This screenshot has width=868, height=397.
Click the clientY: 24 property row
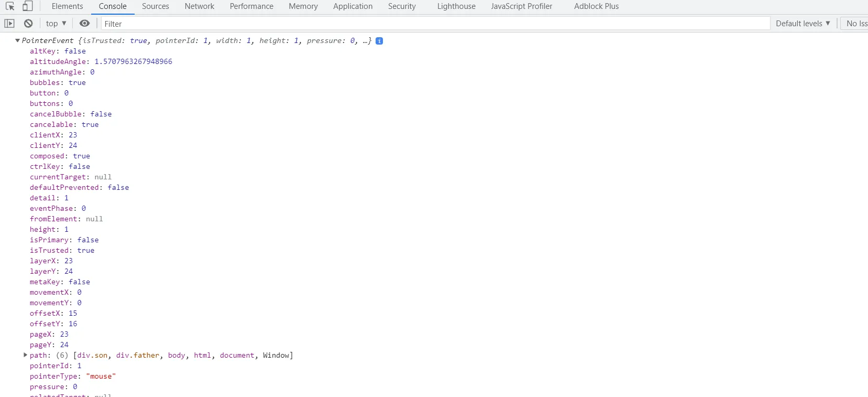point(53,146)
